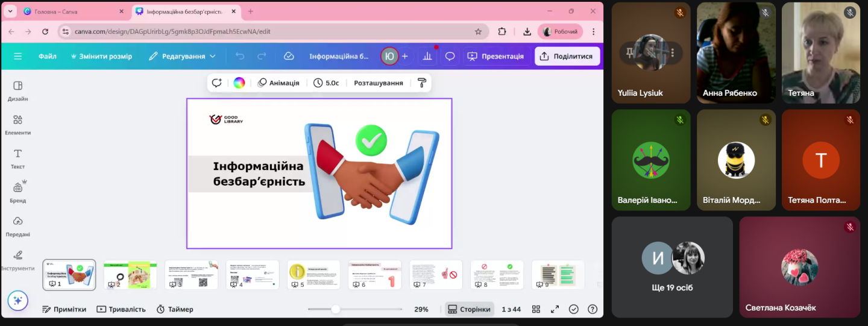Open the rainbow background color picker
868x326 pixels.
click(x=239, y=83)
